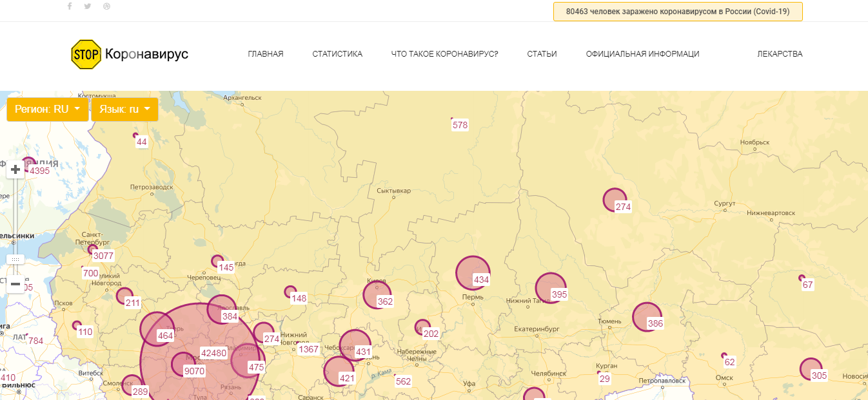This screenshot has width=868, height=400.
Task: Select the circle marker beside label 464
Action: pyautogui.click(x=157, y=329)
